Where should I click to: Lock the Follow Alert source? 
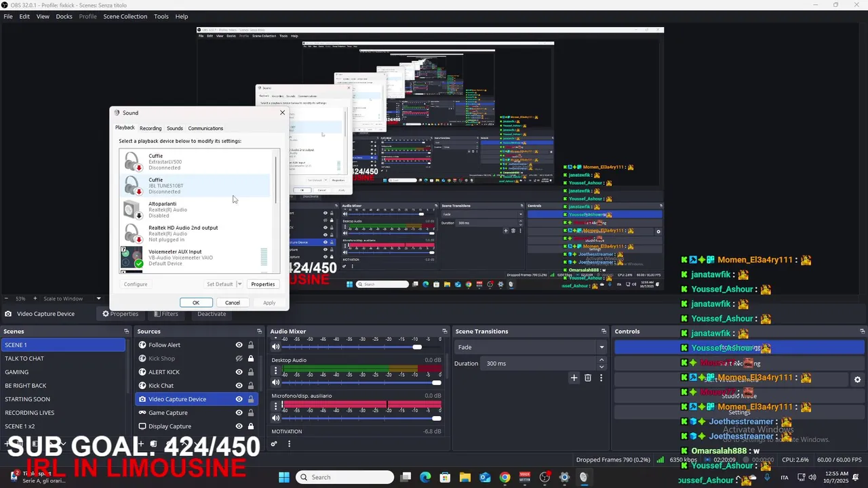251,345
